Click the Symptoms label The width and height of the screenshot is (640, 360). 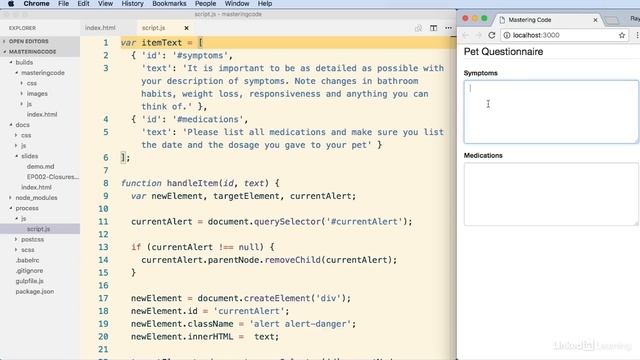pyautogui.click(x=480, y=73)
